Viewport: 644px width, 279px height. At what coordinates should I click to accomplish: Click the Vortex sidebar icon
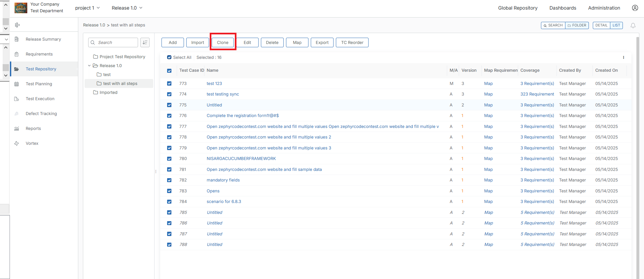coord(17,143)
